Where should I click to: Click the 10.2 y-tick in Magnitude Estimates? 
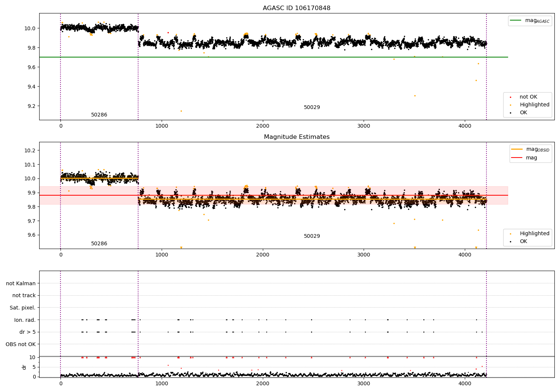(30, 150)
